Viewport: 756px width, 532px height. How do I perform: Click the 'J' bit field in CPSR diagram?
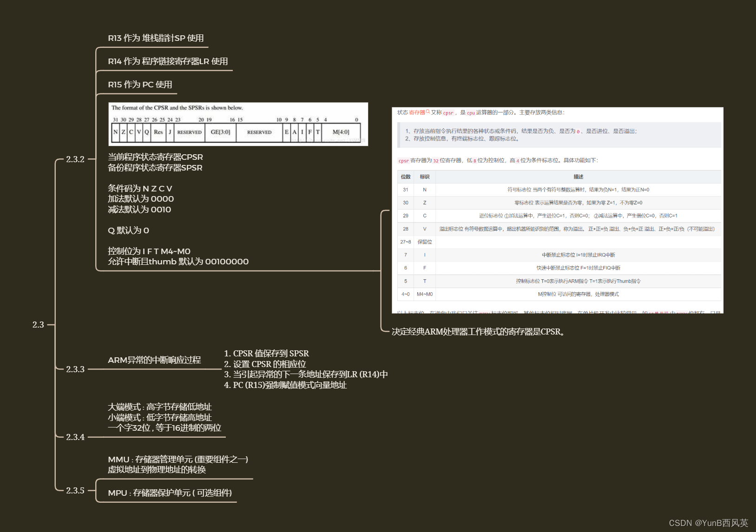pos(170,132)
